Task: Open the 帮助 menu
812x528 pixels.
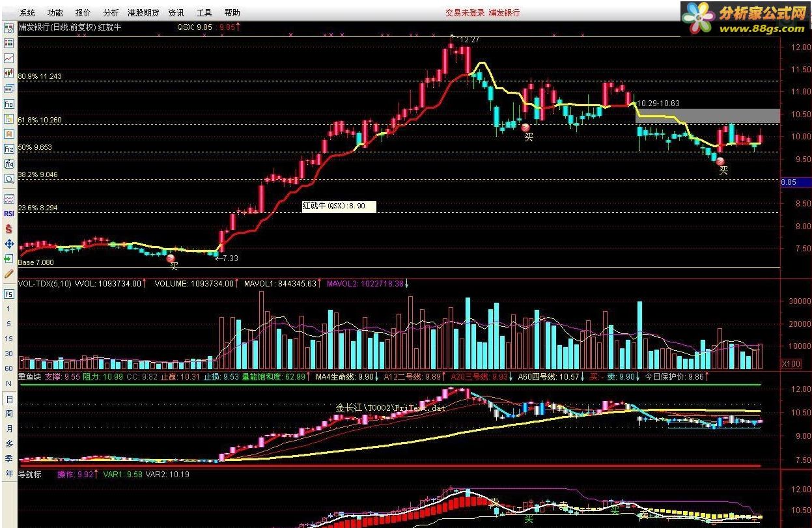Action: tap(232, 12)
